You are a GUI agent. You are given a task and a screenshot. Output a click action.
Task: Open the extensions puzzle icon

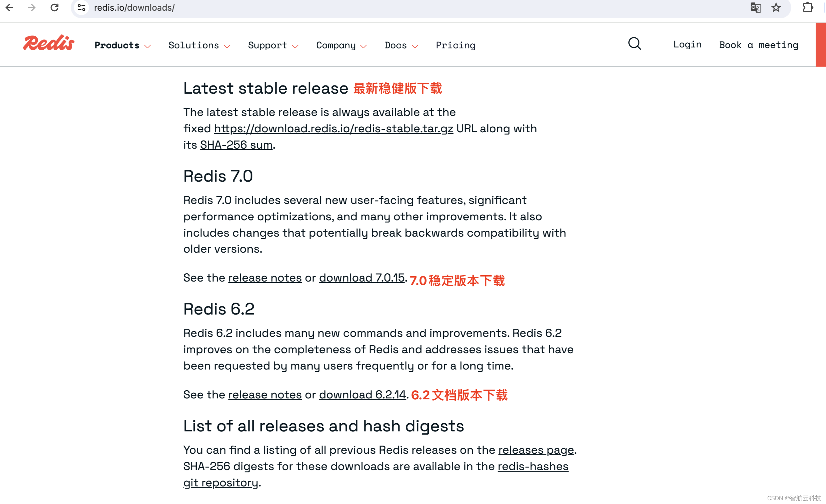coord(808,7)
